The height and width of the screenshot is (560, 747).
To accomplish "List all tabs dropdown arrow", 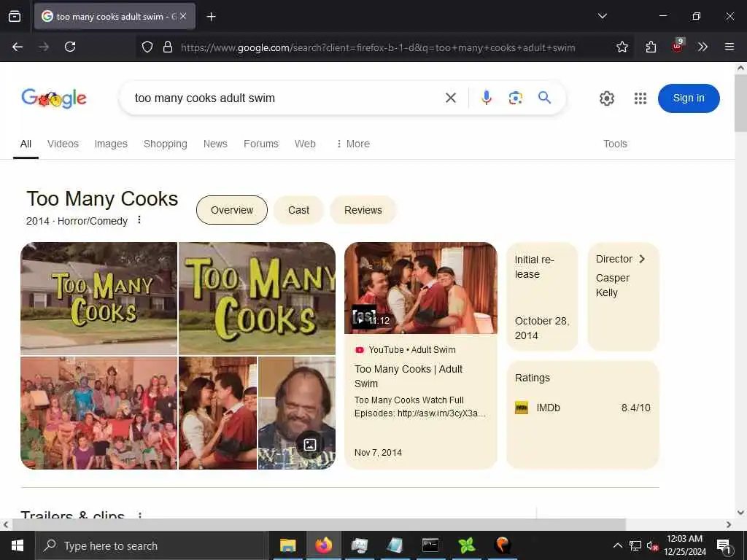I will coord(602,16).
